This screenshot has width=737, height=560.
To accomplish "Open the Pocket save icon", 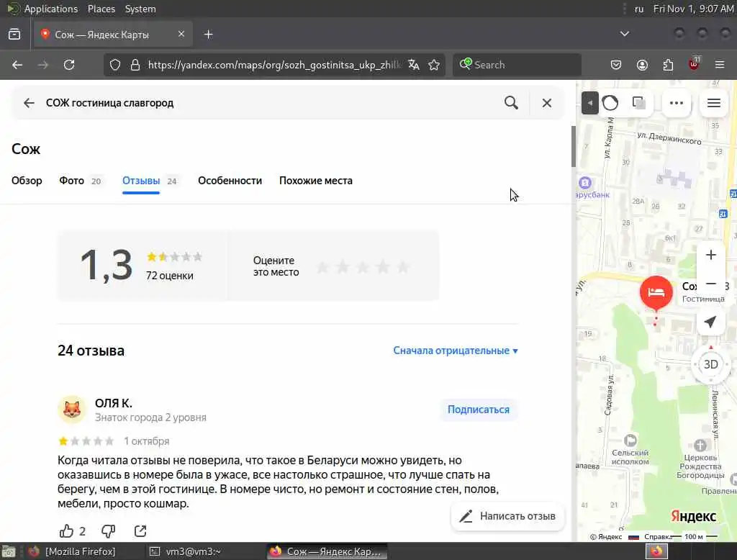I will 616,65.
